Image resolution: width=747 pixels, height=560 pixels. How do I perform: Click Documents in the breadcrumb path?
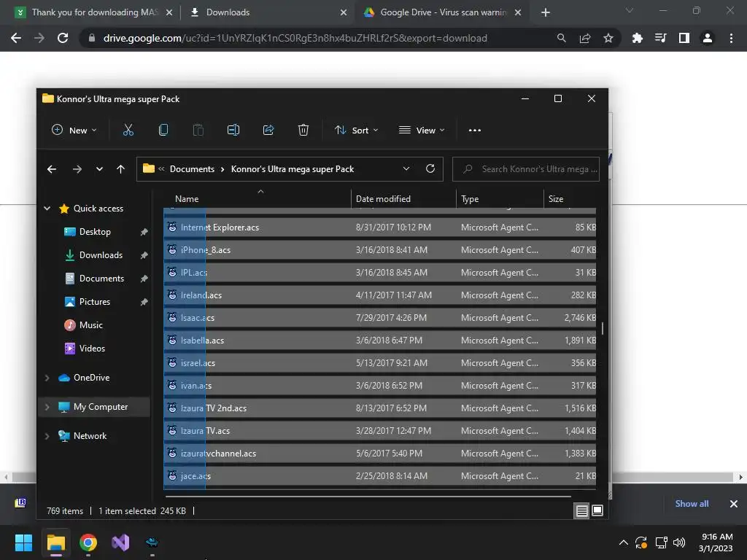pyautogui.click(x=192, y=169)
